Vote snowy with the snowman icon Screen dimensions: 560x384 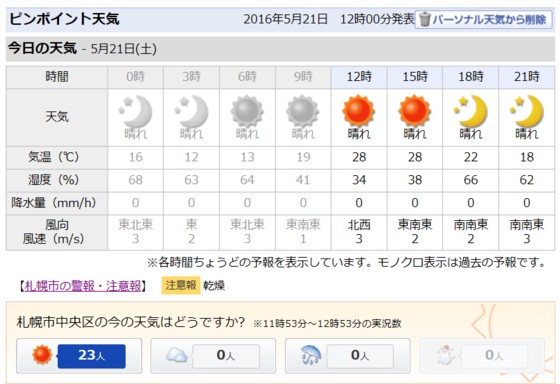[445, 355]
